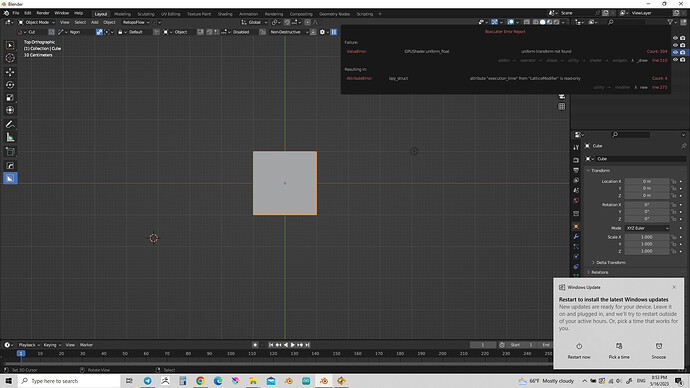The height and width of the screenshot is (388, 690).
Task: Click Snooze in Windows Update
Action: (x=659, y=351)
